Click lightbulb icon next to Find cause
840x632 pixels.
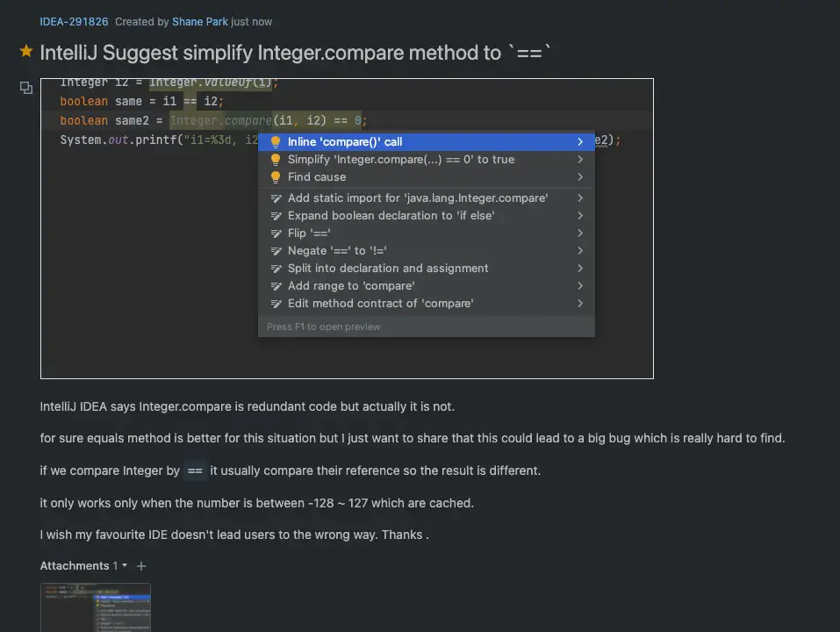(276, 177)
